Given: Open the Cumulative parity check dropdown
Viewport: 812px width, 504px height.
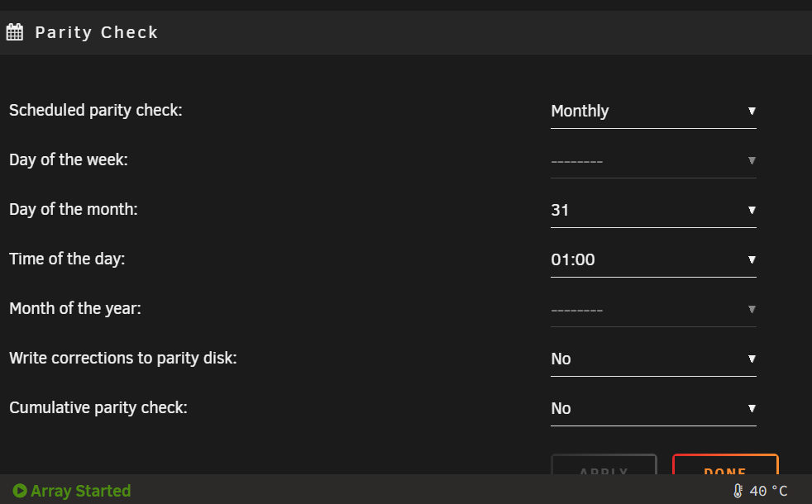Looking at the screenshot, I should tap(653, 409).
